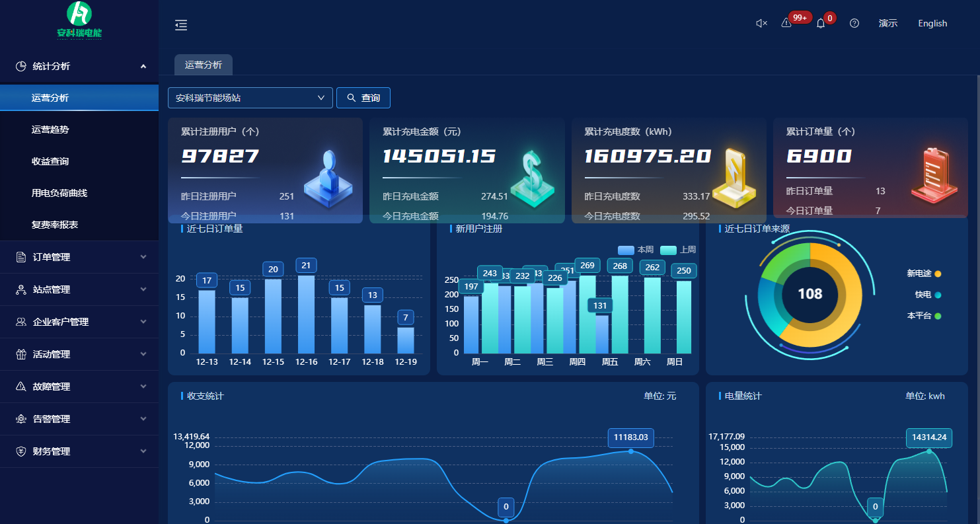Open 用电负荷曲线 in the sidebar
980x524 pixels.
(79, 193)
